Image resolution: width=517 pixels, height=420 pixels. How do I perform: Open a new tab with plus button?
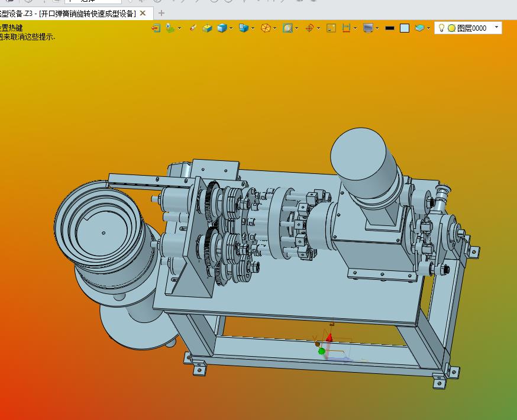click(x=161, y=13)
